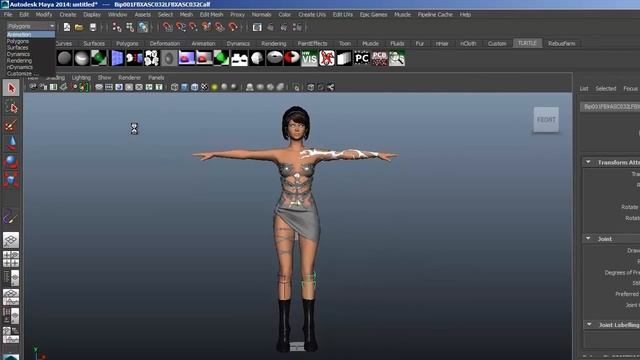Toggle snap to grids magnet
Screen dimensions: 640x360
tap(167, 27)
